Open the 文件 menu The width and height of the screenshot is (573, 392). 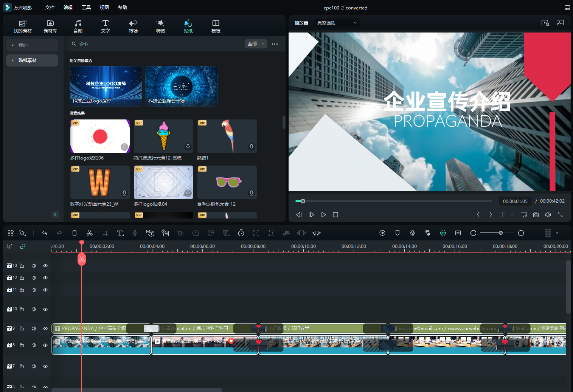[x=50, y=8]
